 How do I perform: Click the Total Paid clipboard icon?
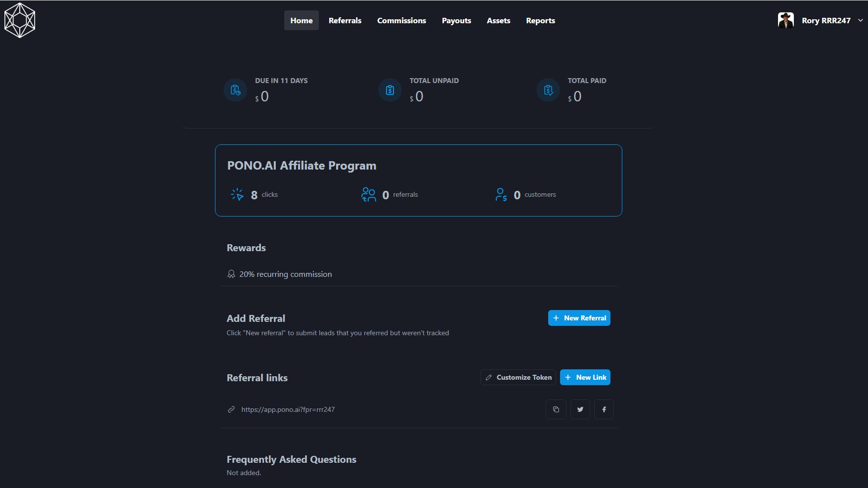pos(548,90)
